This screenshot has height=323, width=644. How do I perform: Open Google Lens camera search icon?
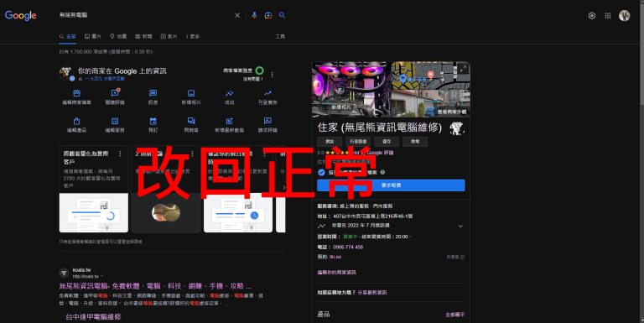click(268, 15)
